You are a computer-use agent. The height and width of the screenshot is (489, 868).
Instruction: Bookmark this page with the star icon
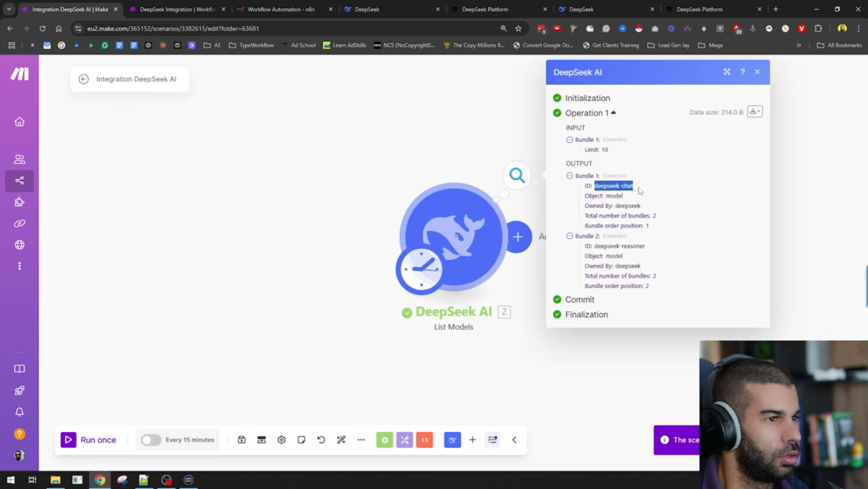click(518, 29)
